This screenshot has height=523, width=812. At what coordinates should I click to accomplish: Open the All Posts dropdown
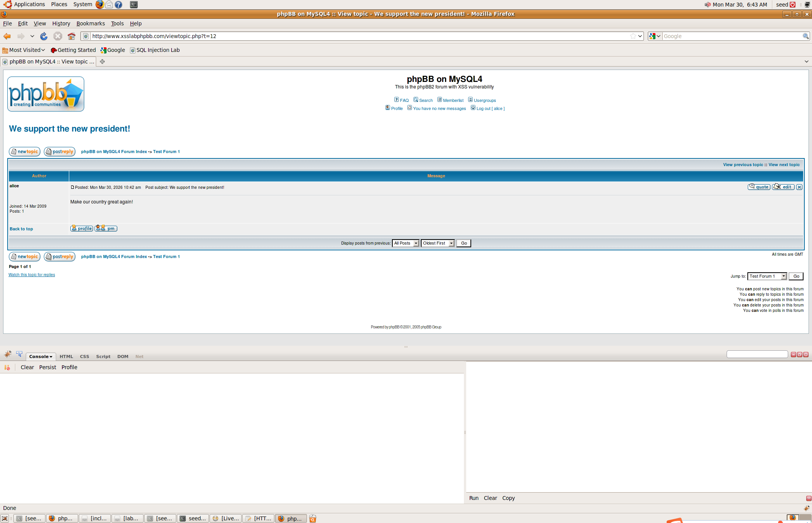[x=405, y=243]
